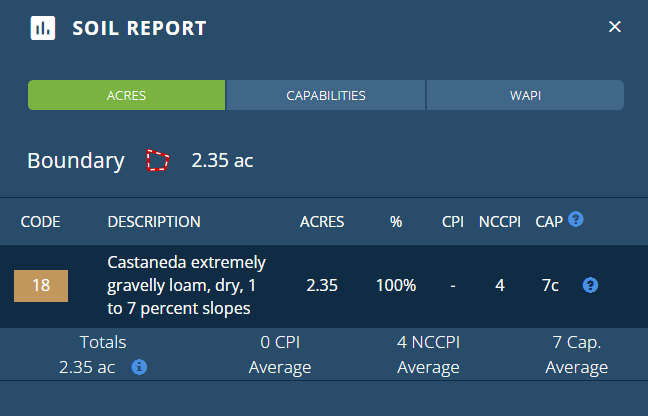
Task: Click the red dashed boundary shape icon
Action: tap(158, 160)
